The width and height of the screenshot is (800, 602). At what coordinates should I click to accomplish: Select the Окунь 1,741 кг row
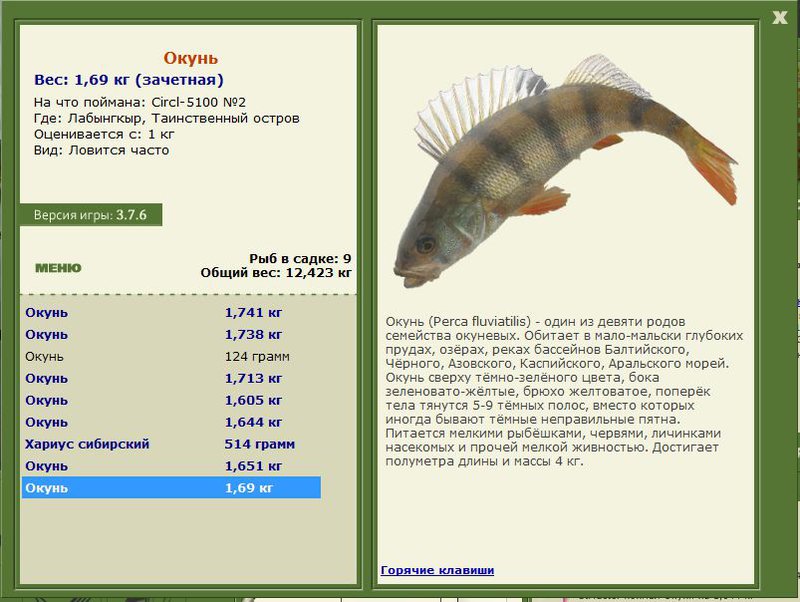171,312
